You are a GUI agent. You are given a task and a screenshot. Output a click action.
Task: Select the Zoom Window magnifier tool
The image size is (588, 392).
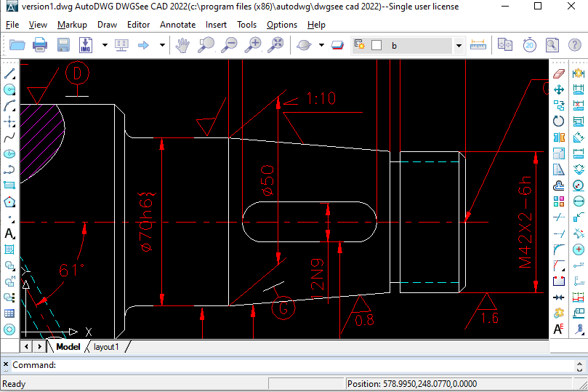point(206,45)
